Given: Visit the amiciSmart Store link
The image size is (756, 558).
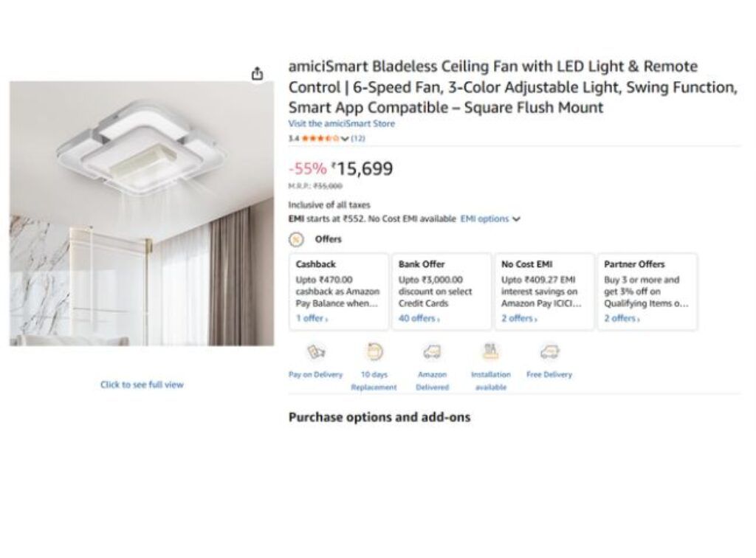Looking at the screenshot, I should (341, 124).
